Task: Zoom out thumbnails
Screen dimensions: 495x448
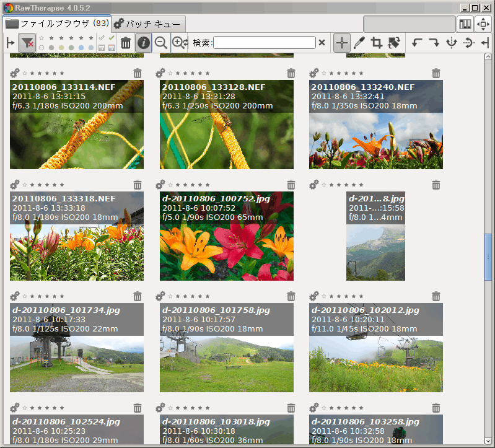Action: 160,43
